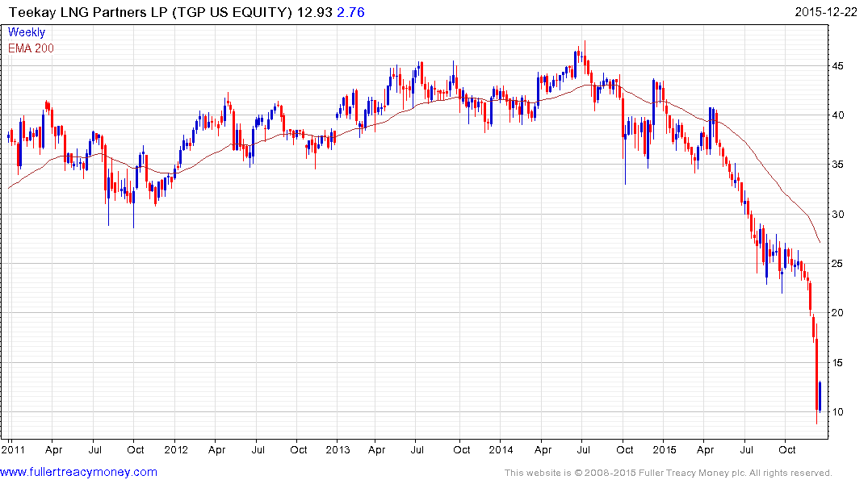
Task: Click the 40 price axis label
Action: coord(837,115)
